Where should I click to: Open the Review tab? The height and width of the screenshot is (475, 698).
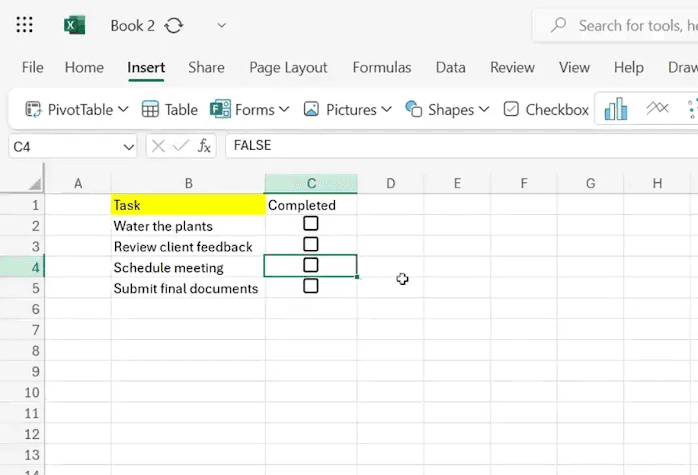coord(512,67)
